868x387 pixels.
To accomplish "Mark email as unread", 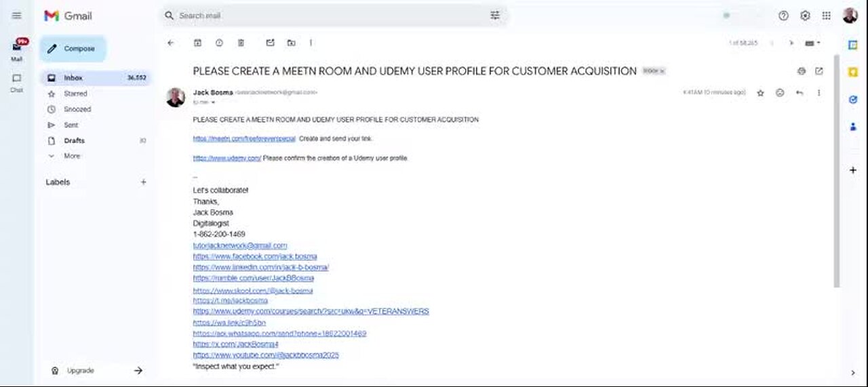I will click(x=270, y=43).
